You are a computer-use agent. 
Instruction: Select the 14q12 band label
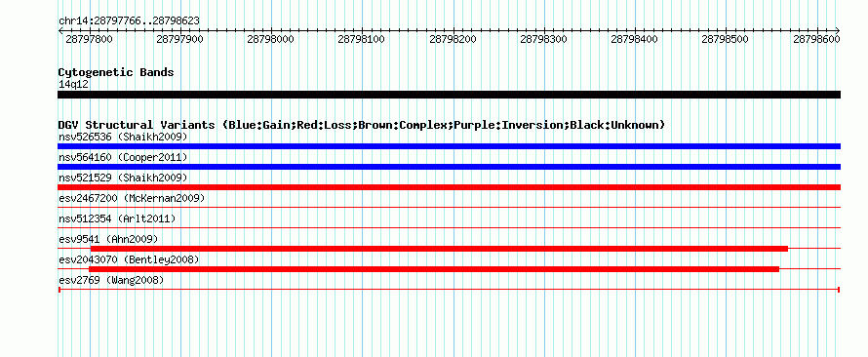tap(73, 84)
